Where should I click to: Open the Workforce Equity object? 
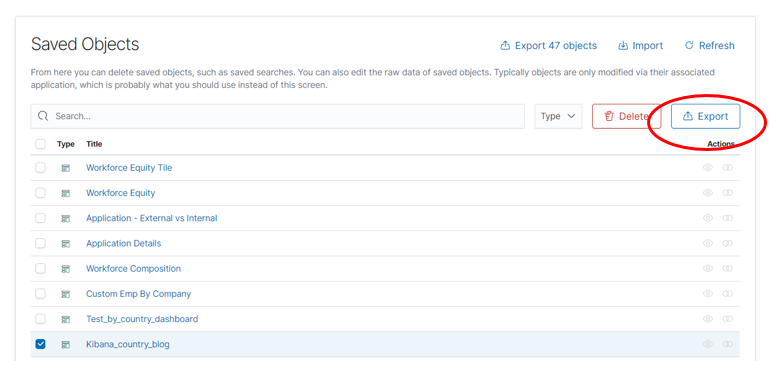(120, 193)
